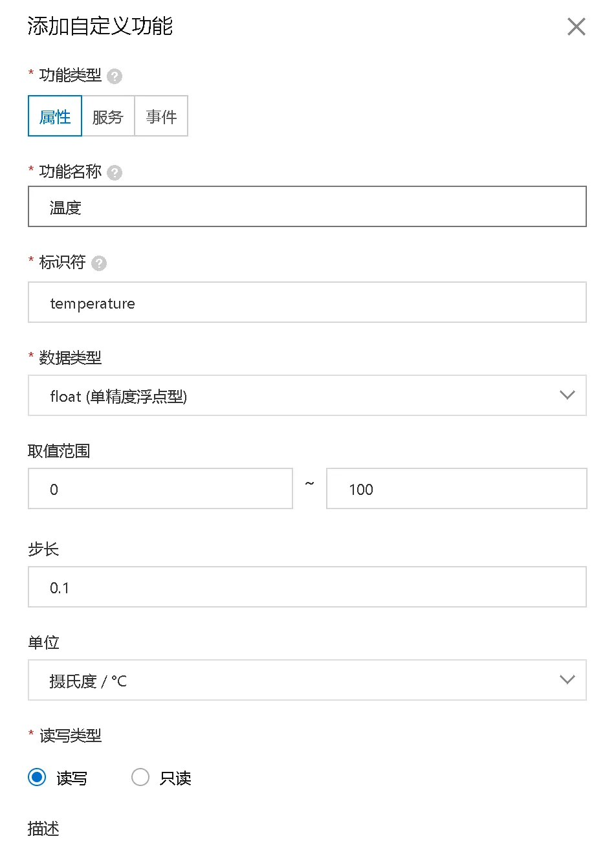Click the 步长 field showing 0.1
The image size is (616, 843).
tap(307, 587)
